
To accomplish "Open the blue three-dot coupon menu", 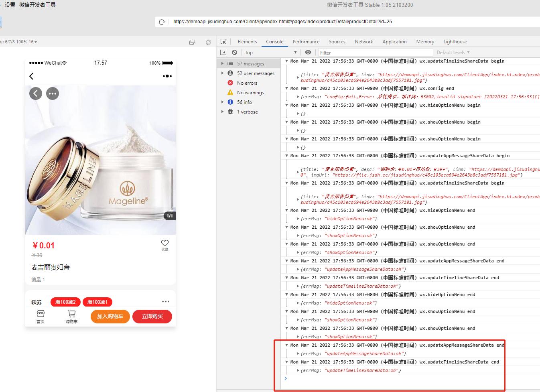I will [166, 301].
